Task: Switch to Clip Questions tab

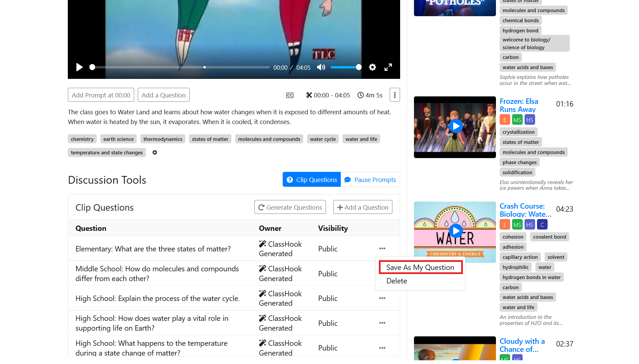Action: tap(312, 180)
